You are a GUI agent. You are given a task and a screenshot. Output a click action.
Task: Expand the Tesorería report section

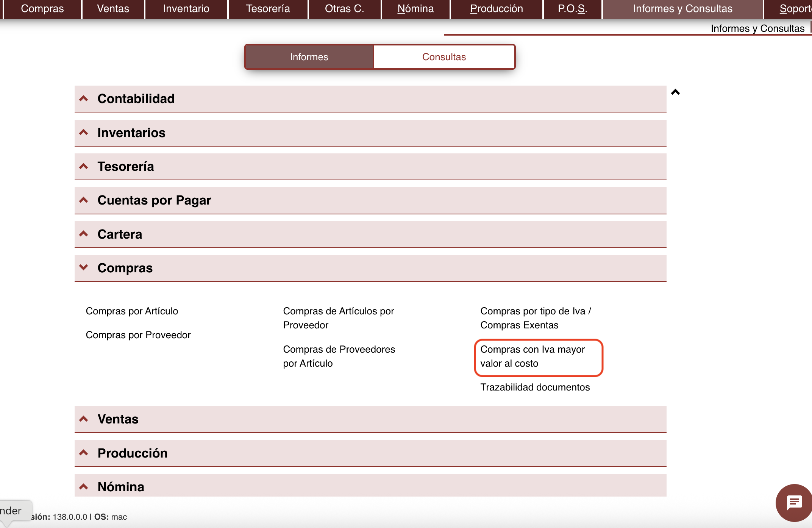coord(125,166)
